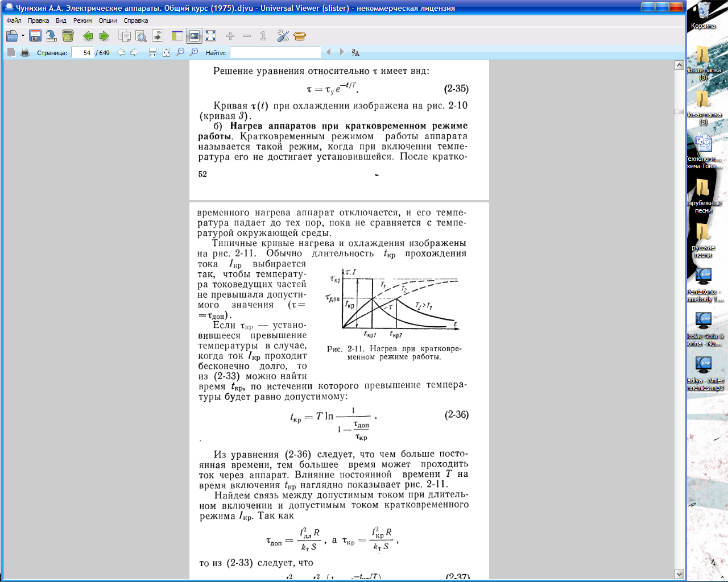
Task: Click the find-in-document magnifier icon
Action: [140, 36]
